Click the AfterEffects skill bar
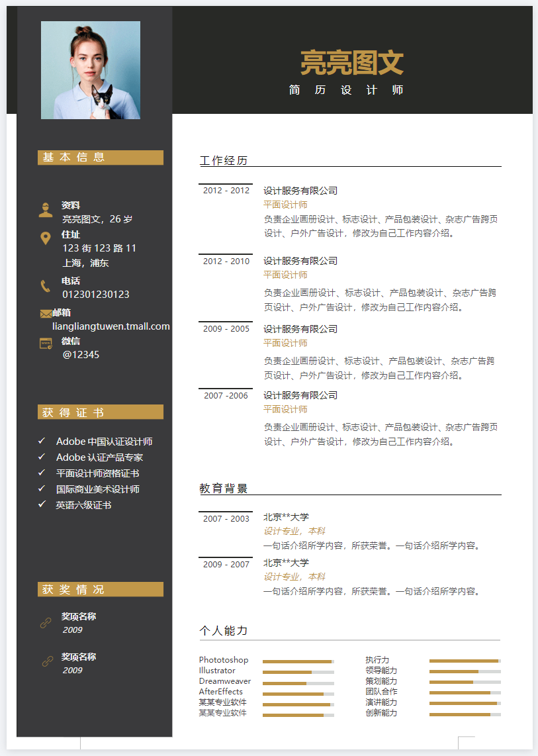538x756 pixels. point(298,694)
